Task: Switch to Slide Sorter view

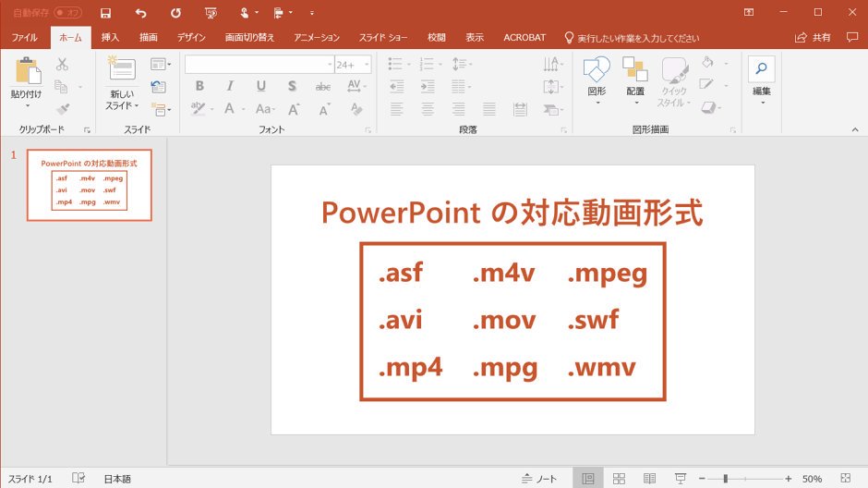Action: (619, 478)
